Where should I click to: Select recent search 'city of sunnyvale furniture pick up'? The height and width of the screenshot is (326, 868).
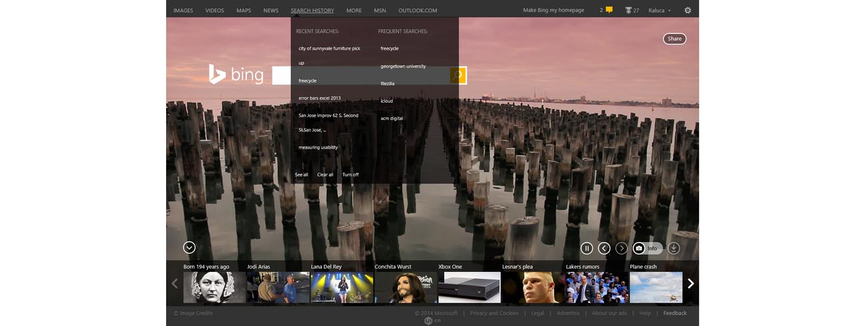coord(330,55)
